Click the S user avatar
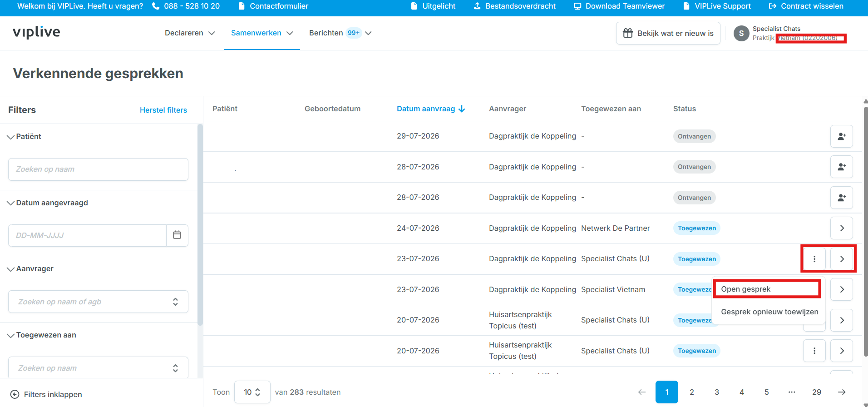The width and height of the screenshot is (868, 407). coord(741,33)
